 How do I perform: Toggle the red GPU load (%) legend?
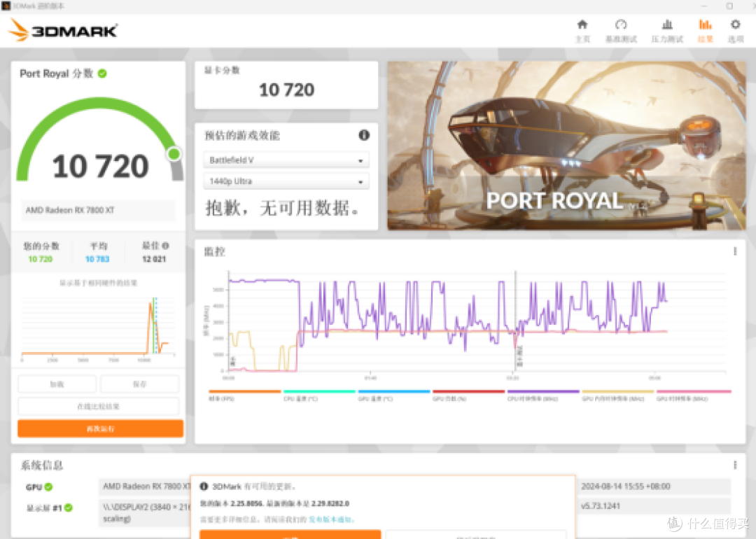tap(468, 395)
